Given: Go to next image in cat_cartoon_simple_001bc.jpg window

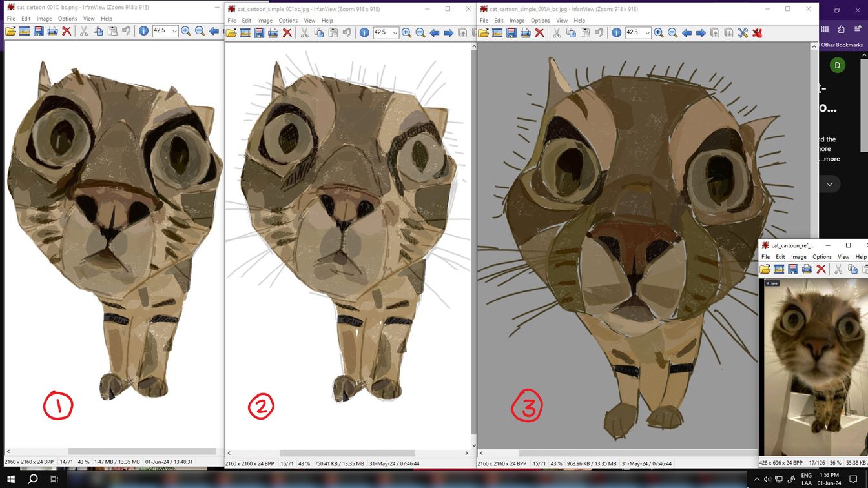Looking at the screenshot, I should [x=448, y=33].
